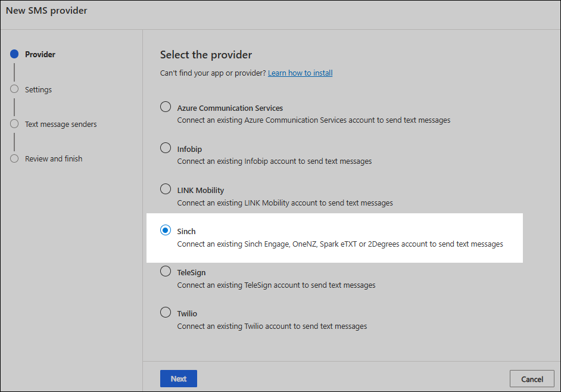Screen dimensions: 561x392
Task: Choose the TeleSign radio button
Action: (x=166, y=271)
